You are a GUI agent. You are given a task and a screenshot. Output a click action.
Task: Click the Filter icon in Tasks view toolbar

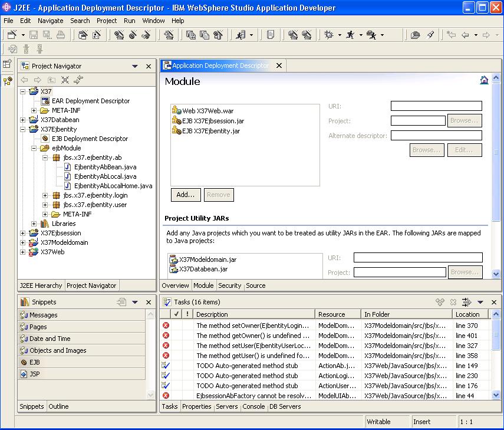point(466,302)
